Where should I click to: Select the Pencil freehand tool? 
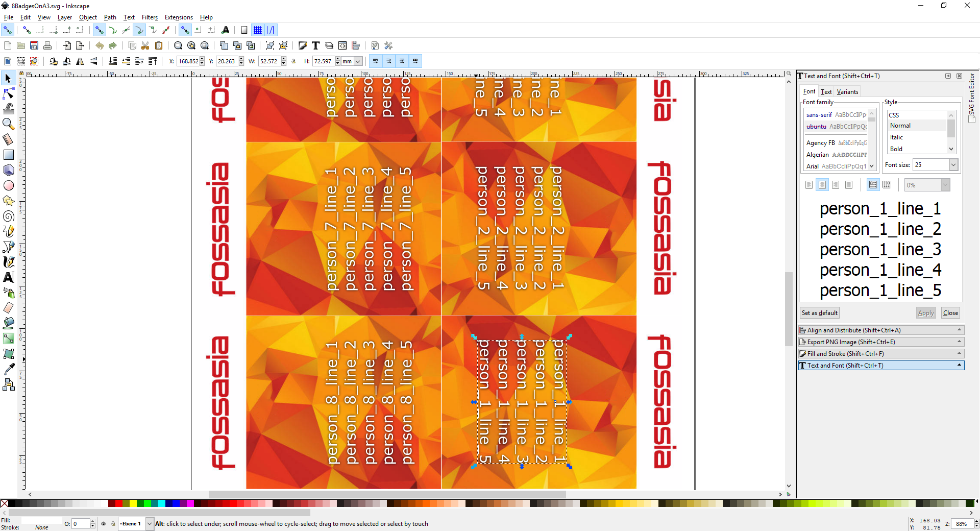click(x=8, y=231)
